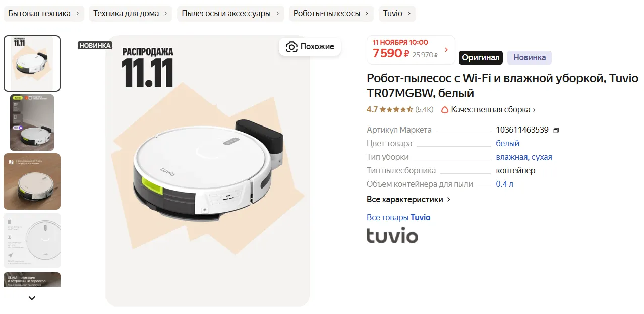The height and width of the screenshot is (314, 644).
Task: Click the Tuvio breadcrumb
Action: click(397, 14)
